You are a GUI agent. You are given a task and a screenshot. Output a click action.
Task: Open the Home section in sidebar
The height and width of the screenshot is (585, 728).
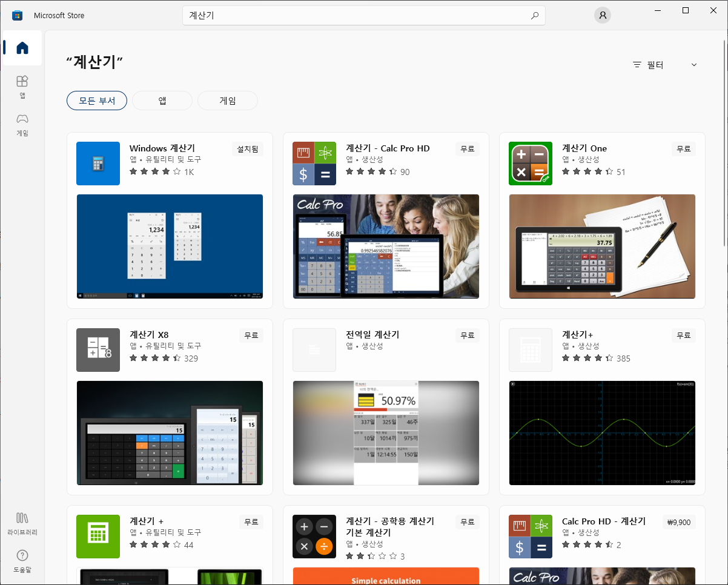coord(22,48)
